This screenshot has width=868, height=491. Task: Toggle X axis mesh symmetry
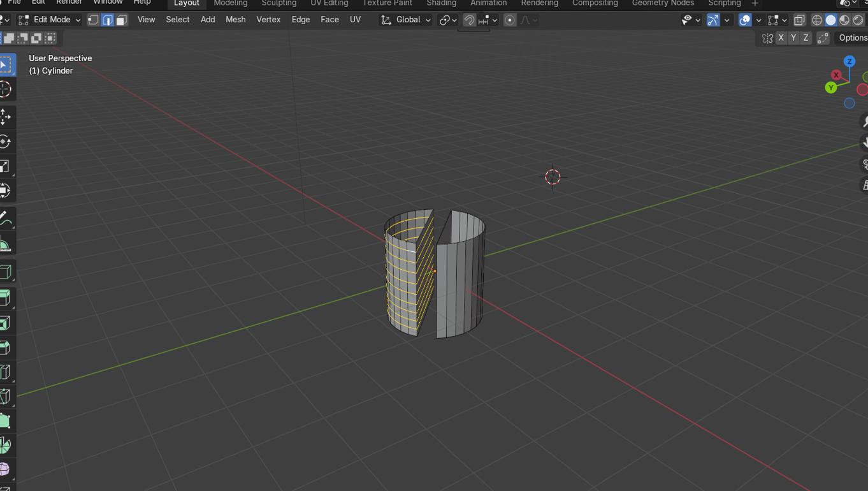[x=781, y=38]
